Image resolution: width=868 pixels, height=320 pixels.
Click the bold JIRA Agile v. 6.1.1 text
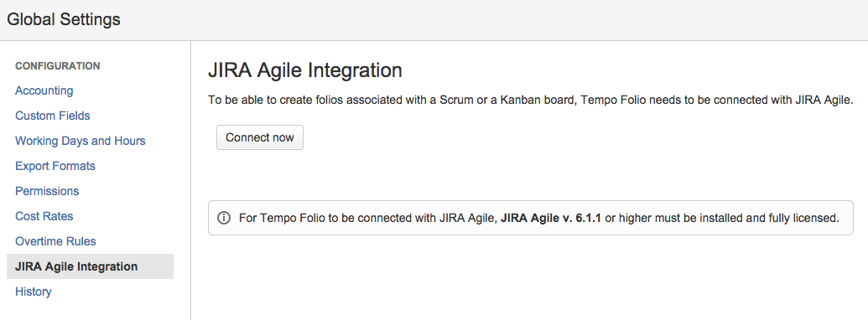(551, 218)
